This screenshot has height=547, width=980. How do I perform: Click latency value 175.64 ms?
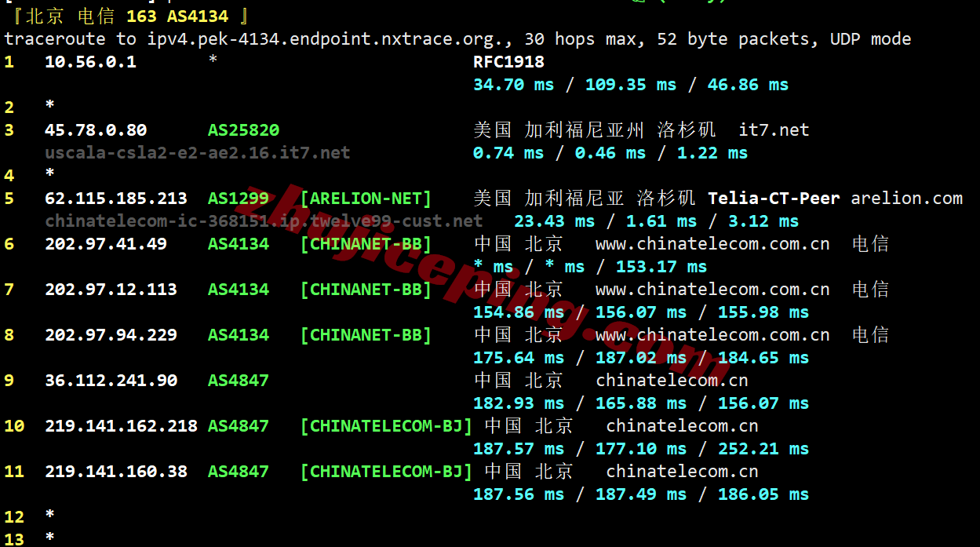(519, 358)
